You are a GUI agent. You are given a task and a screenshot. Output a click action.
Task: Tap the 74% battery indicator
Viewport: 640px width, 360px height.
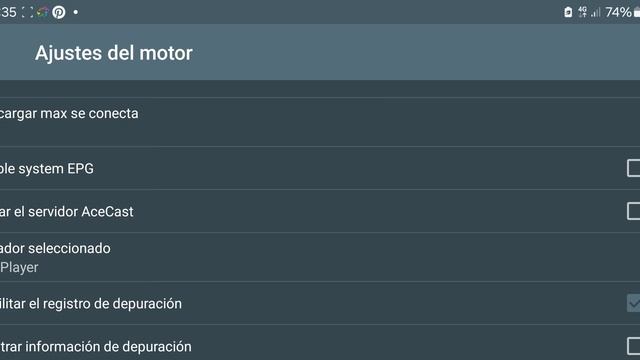pyautogui.click(x=622, y=12)
